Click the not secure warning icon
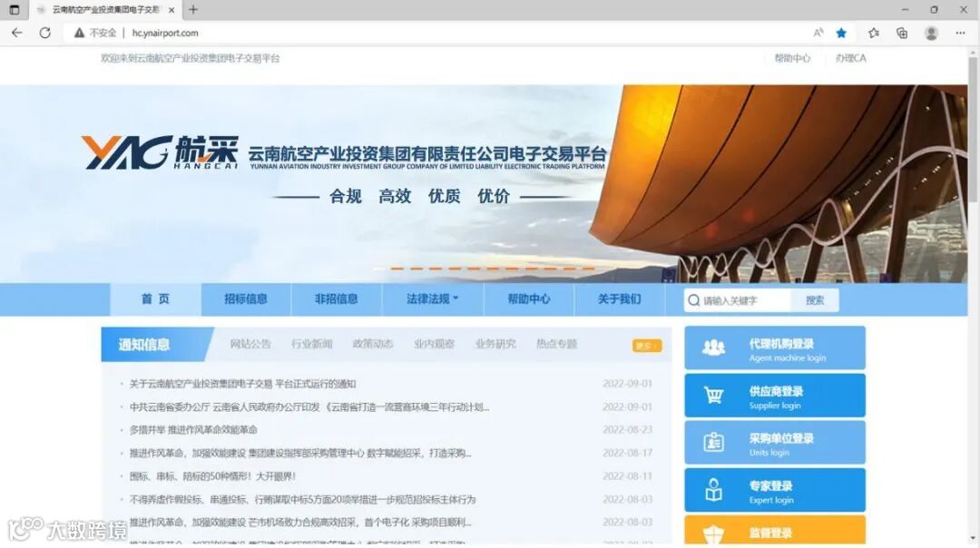Image resolution: width=980 pixels, height=548 pixels. pos(79,33)
